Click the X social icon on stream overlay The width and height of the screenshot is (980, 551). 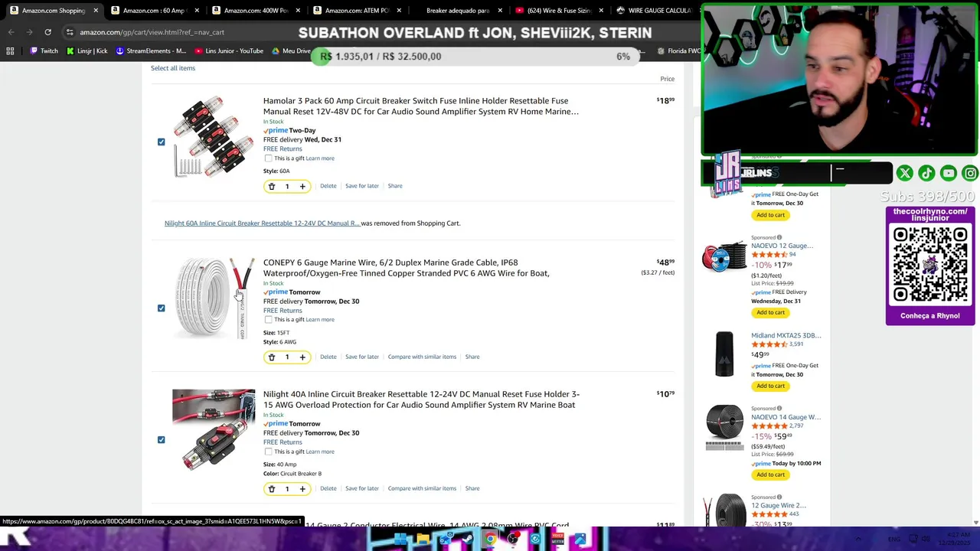pyautogui.click(x=904, y=174)
